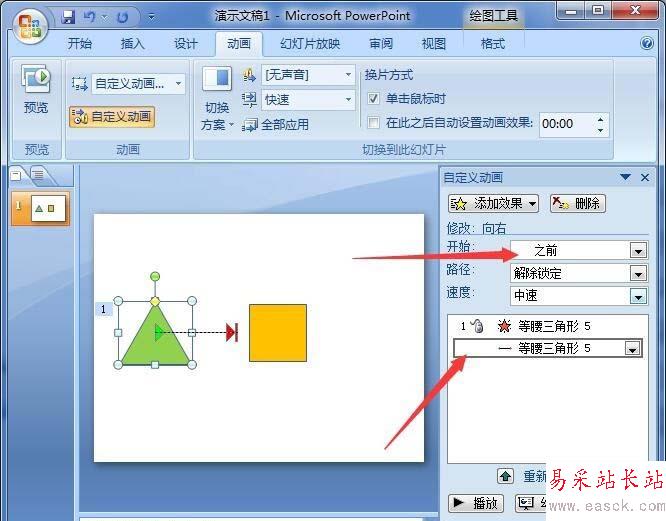The image size is (666, 521).
Task: Close the 自定义动画 task pane
Action: (x=645, y=177)
